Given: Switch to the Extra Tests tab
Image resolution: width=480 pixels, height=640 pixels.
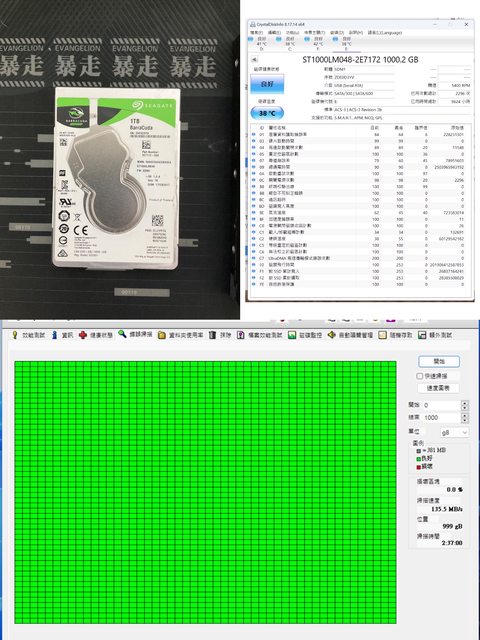Looking at the screenshot, I should pyautogui.click(x=435, y=335).
